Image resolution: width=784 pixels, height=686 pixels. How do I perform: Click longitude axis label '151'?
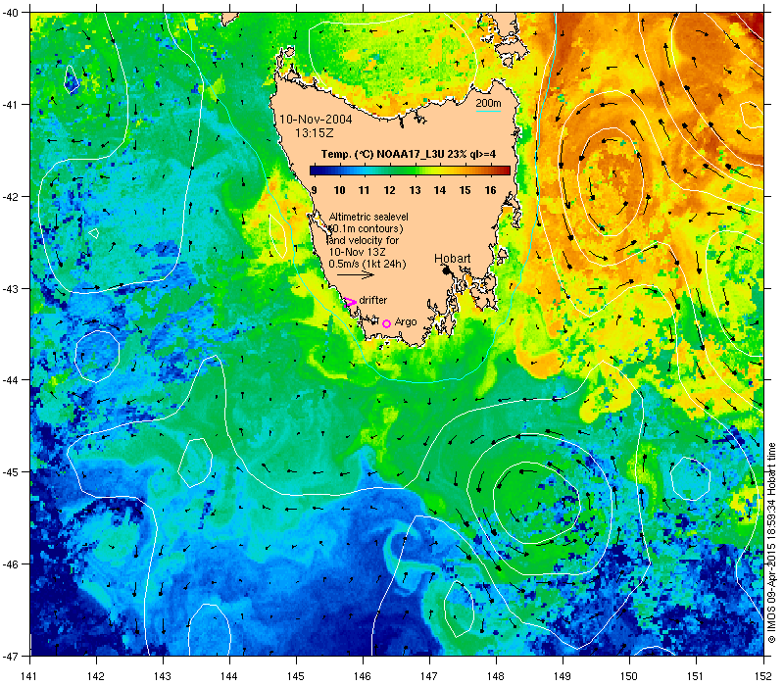(696, 676)
